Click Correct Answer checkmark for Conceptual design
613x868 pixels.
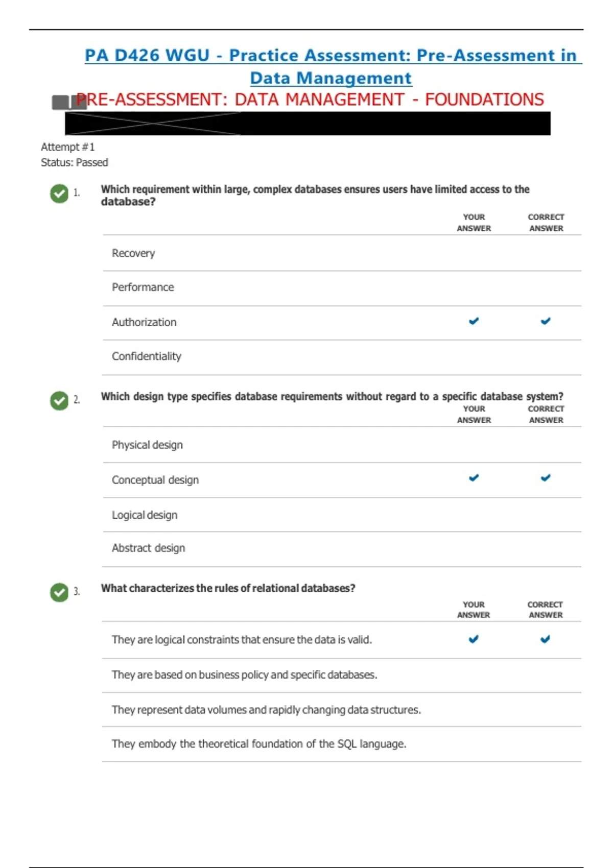[x=546, y=478]
